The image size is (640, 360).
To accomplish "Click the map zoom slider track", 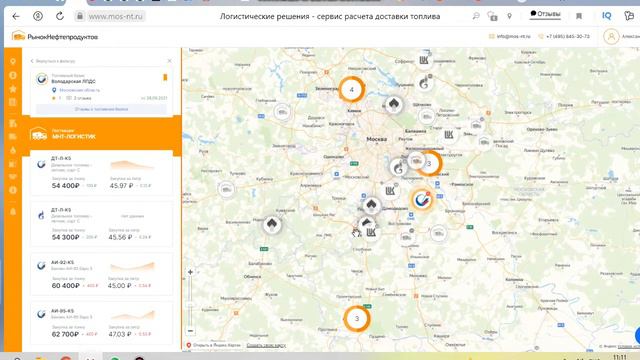I will coord(190,301).
